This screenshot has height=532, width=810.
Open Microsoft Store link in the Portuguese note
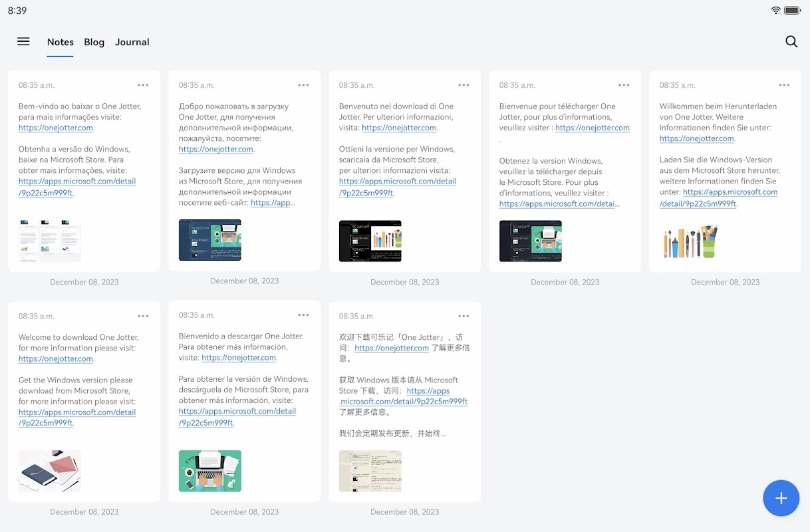pos(77,187)
